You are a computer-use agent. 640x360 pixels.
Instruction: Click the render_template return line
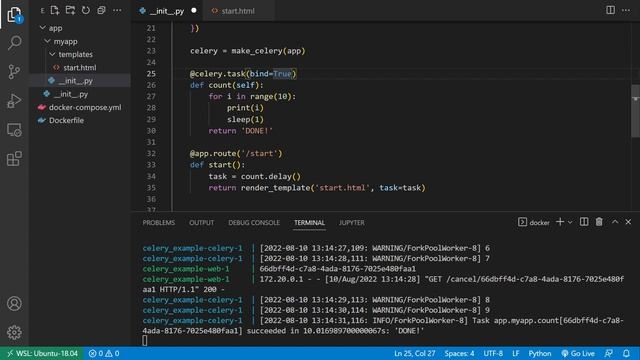(317, 188)
